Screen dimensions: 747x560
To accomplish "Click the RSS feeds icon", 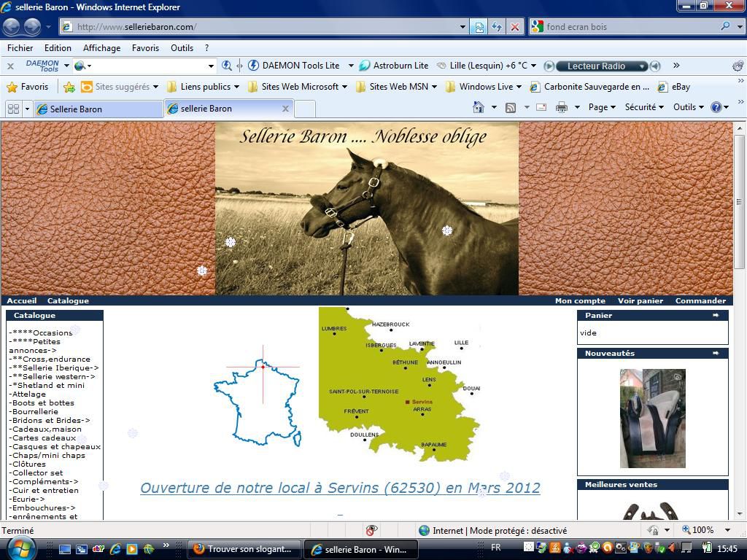I will tap(511, 107).
